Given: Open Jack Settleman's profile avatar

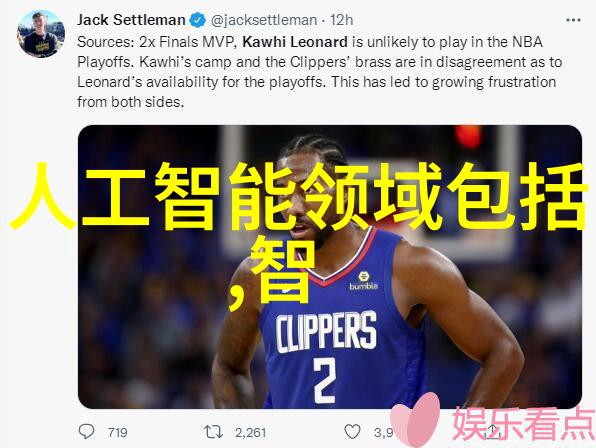Looking at the screenshot, I should pos(40,34).
